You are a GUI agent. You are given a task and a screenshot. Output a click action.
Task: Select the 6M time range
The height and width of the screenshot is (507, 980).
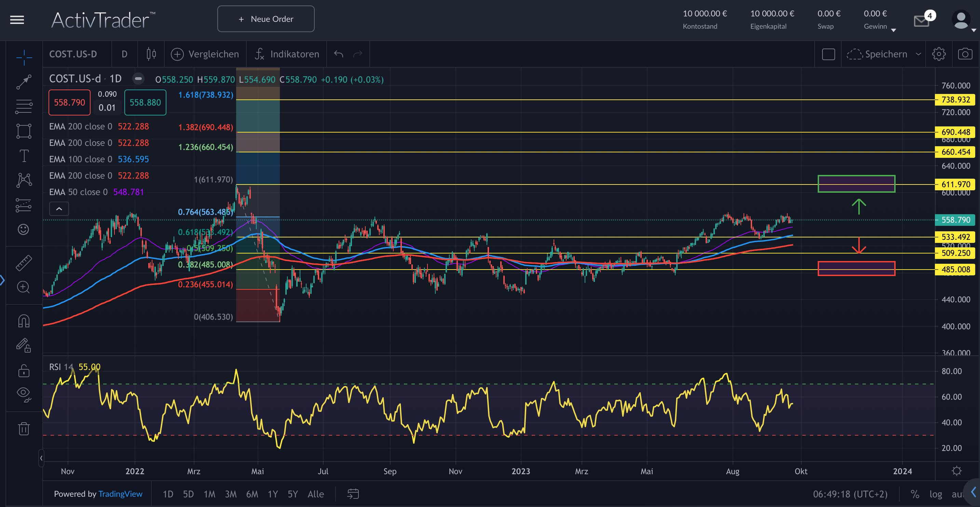[252, 494]
